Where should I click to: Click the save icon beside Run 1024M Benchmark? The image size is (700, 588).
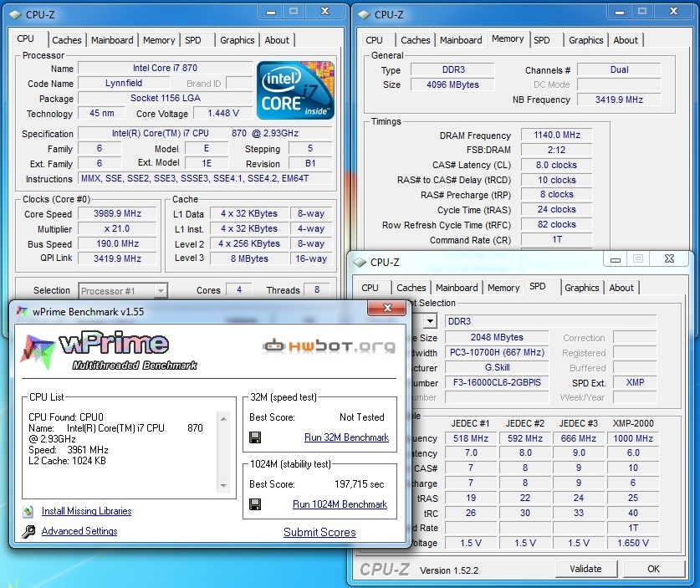pyautogui.click(x=255, y=504)
